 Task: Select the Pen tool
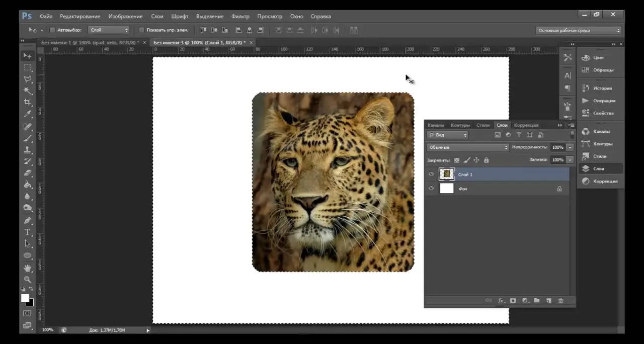pos(28,220)
